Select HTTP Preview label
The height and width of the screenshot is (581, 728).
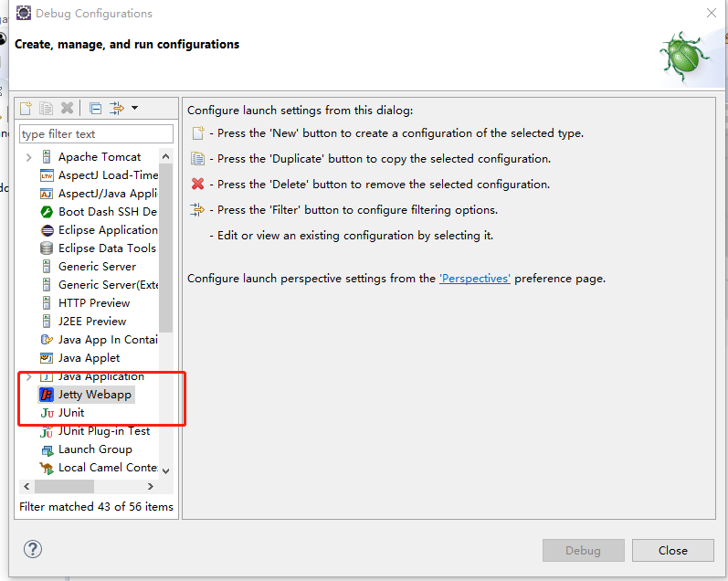tap(94, 302)
